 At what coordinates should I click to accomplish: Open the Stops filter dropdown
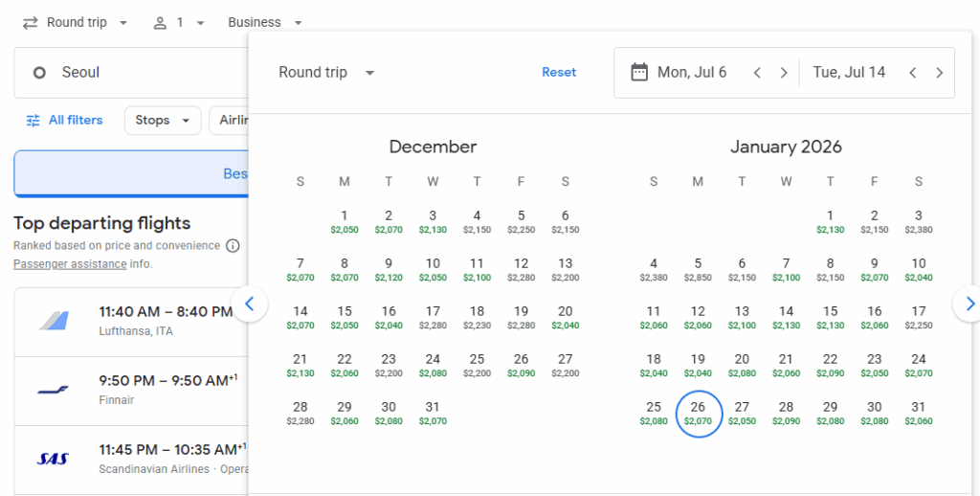[x=162, y=121]
